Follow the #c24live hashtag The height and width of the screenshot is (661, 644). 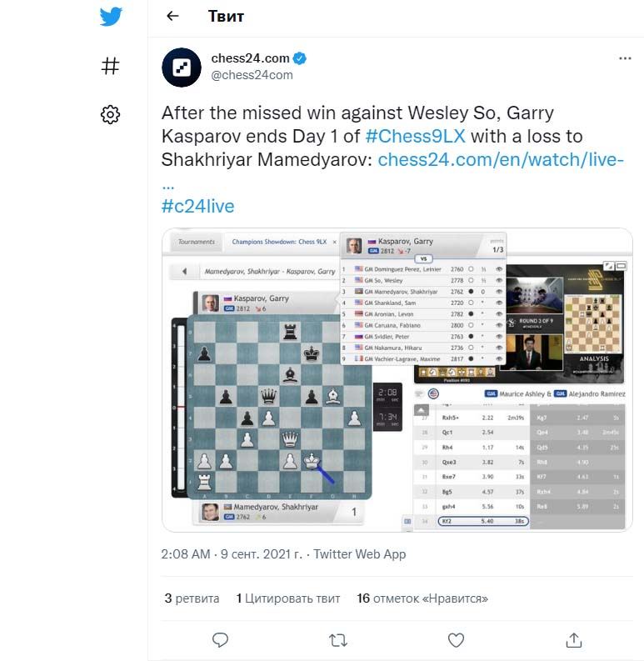197,206
